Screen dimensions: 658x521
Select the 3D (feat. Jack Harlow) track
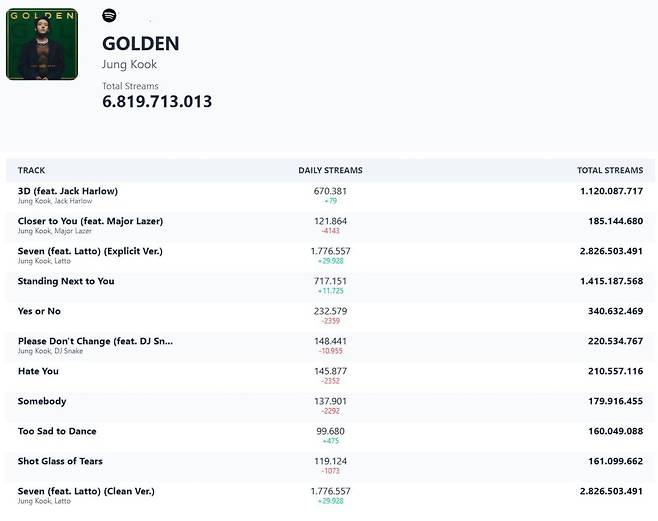68,191
